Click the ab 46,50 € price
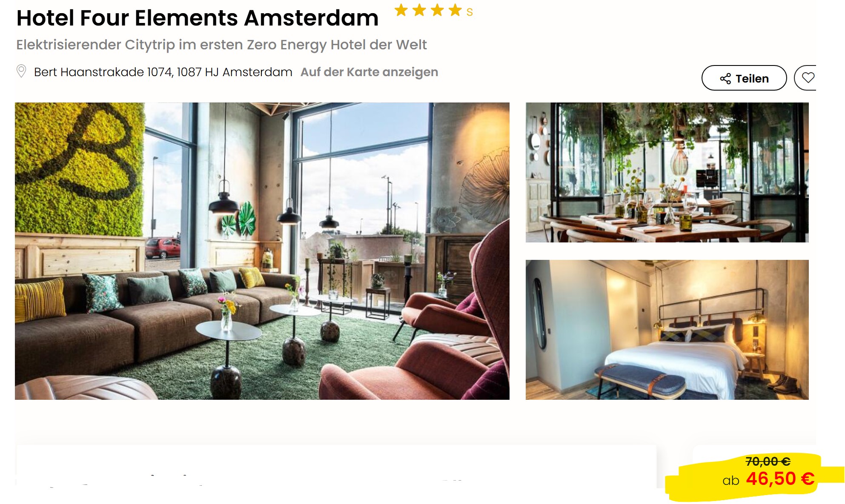The width and height of the screenshot is (845, 504). (x=768, y=479)
